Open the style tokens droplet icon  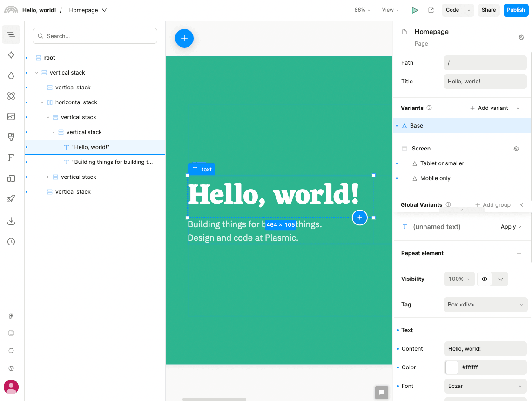pos(11,75)
